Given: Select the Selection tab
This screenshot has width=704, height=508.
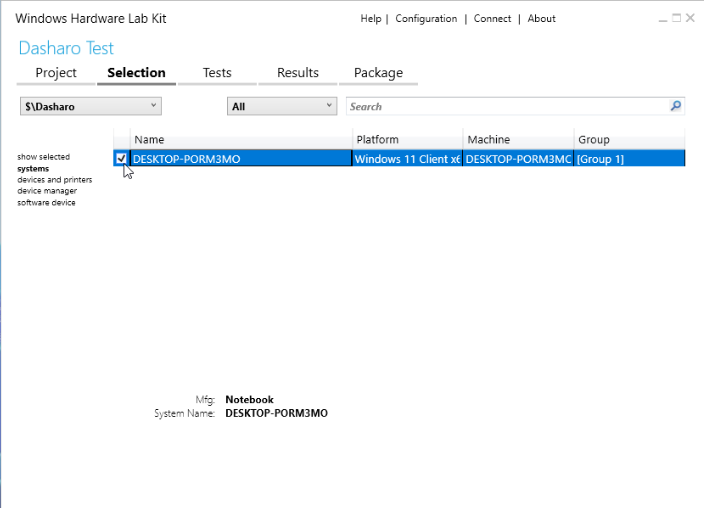Looking at the screenshot, I should (136, 73).
